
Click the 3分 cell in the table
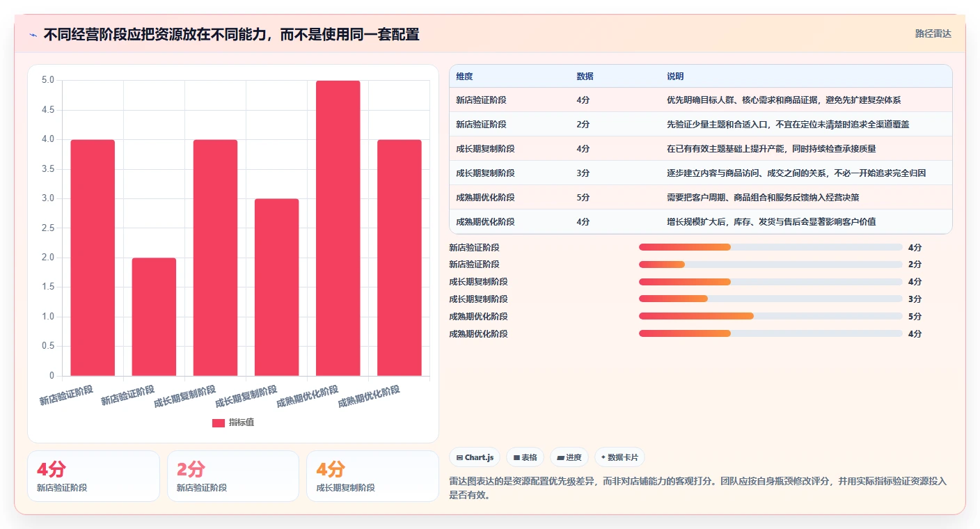583,173
